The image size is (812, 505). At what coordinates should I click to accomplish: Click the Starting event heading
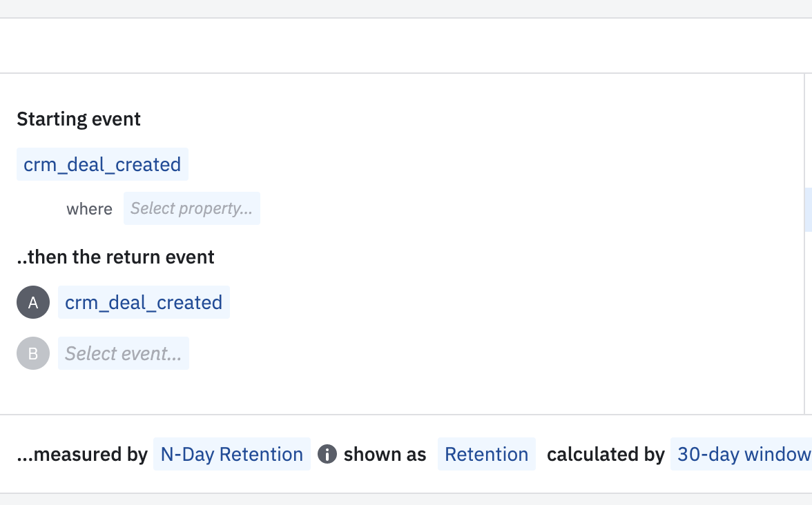(79, 119)
